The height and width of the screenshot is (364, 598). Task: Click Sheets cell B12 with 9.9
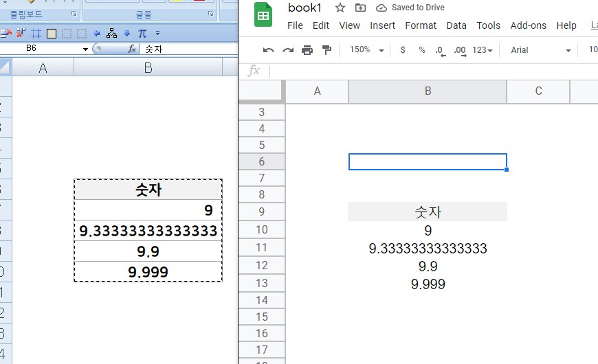click(x=428, y=266)
